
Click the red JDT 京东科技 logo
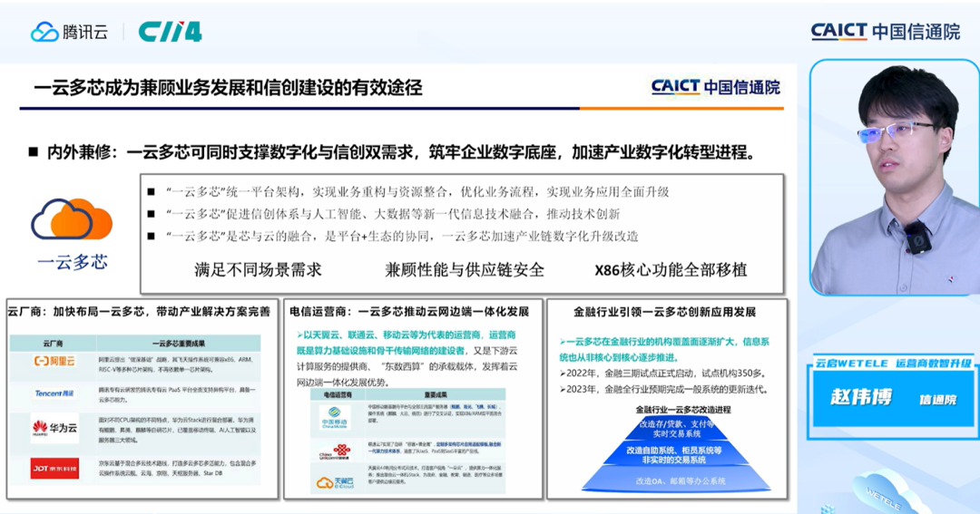click(54, 469)
